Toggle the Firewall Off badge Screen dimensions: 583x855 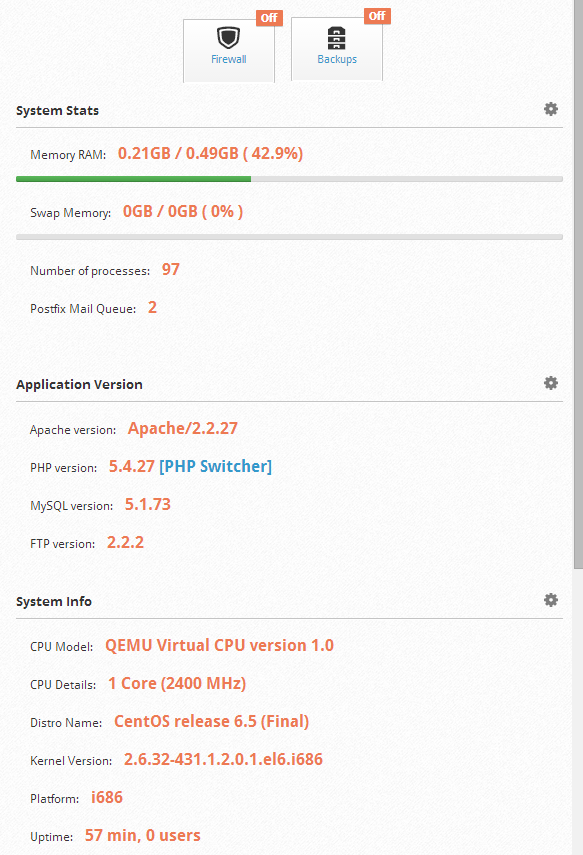pos(269,17)
